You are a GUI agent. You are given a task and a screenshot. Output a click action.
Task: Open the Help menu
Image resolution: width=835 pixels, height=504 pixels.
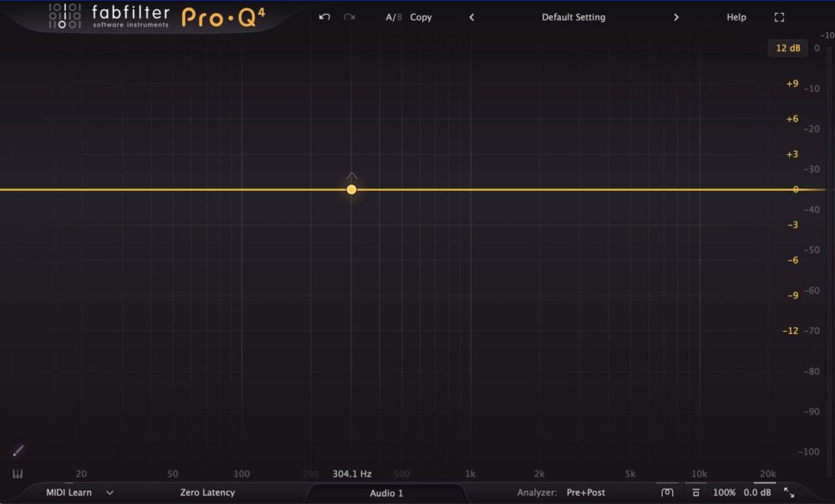[x=736, y=17]
